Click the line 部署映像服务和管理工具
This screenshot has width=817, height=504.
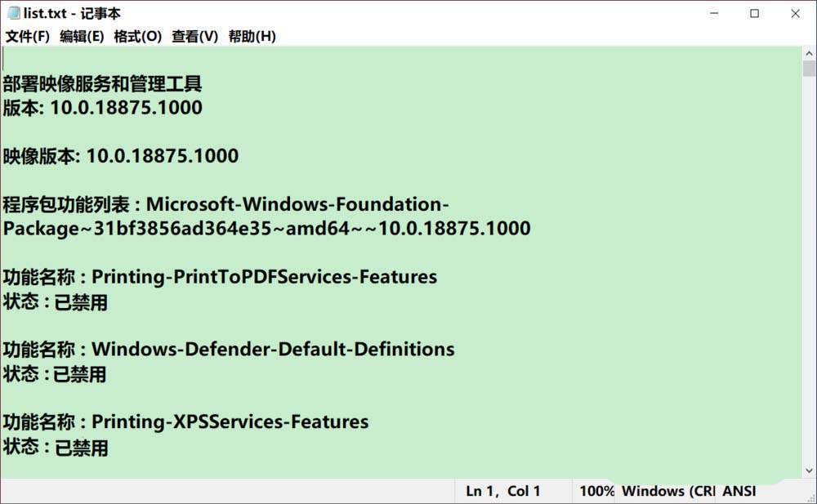pos(102,84)
